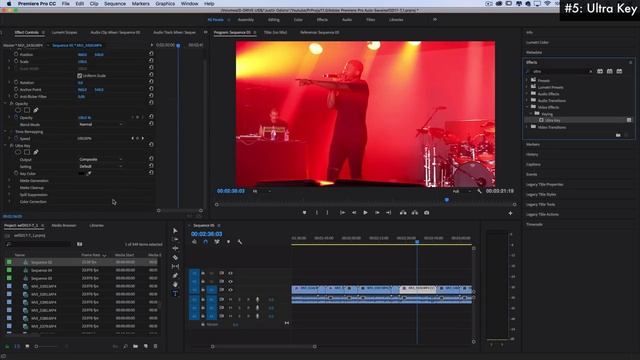Viewport: 640px width, 360px height.
Task: Expand Audio Effects folder in Effects
Action: [527, 94]
